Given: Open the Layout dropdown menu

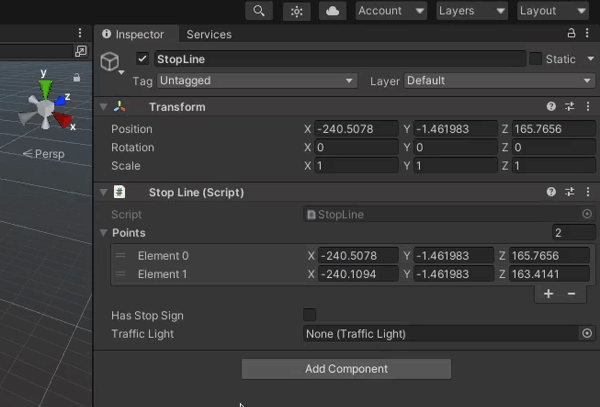Looking at the screenshot, I should (x=553, y=11).
